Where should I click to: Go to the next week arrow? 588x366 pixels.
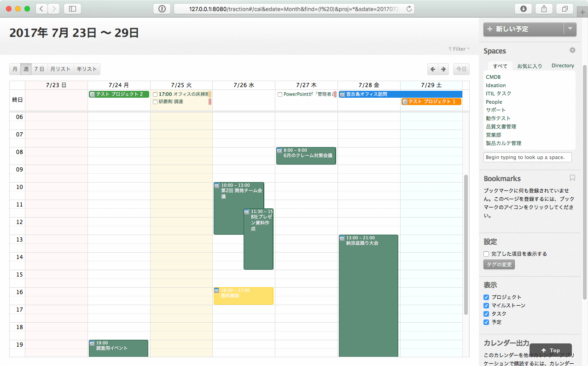(443, 69)
